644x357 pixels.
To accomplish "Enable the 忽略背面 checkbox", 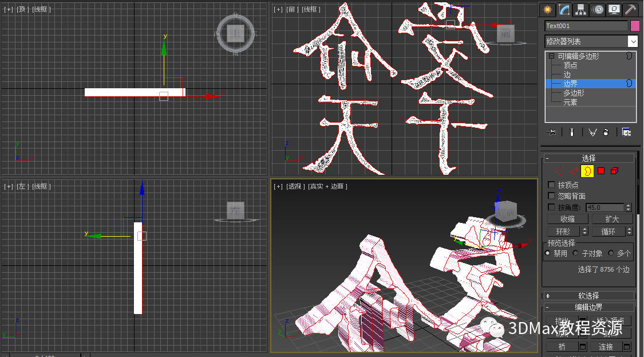I will coord(552,196).
